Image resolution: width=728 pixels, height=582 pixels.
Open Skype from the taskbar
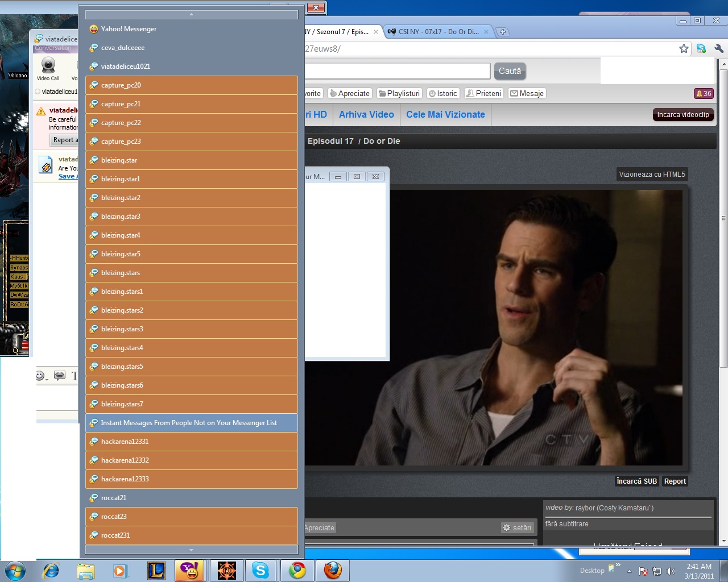click(260, 570)
